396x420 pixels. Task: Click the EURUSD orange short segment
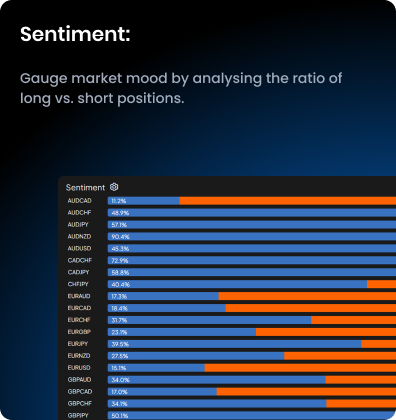pos(300,368)
